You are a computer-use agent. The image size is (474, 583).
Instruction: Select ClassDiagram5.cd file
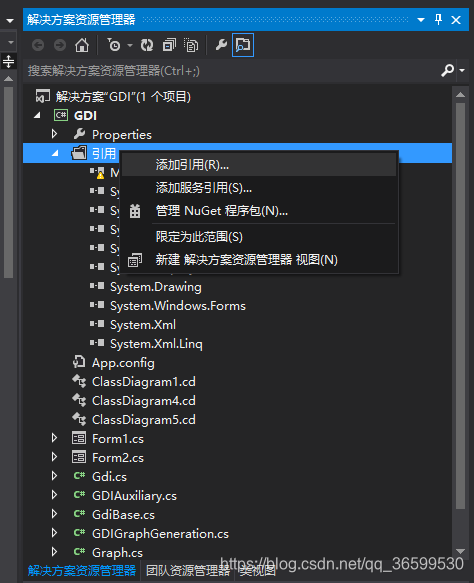click(x=144, y=420)
